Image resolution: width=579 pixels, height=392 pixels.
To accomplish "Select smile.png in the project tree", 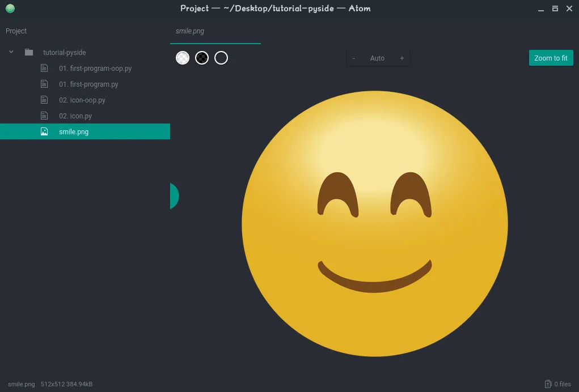I will pos(85,131).
